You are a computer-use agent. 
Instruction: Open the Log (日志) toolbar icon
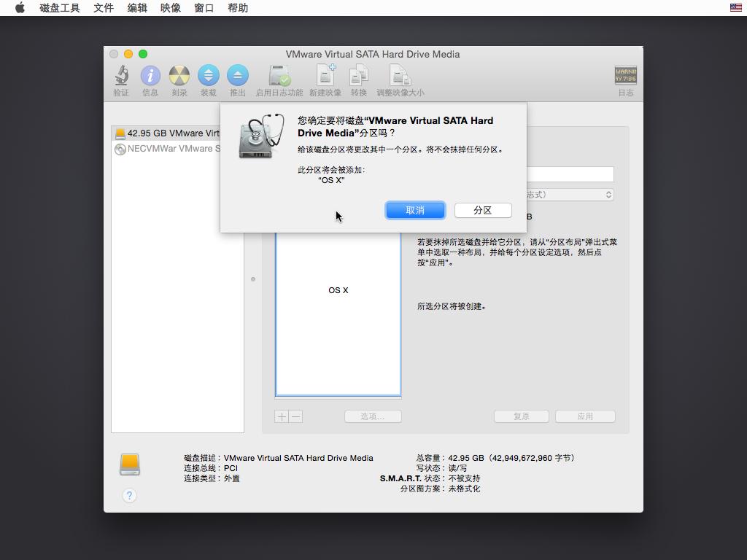pyautogui.click(x=625, y=75)
